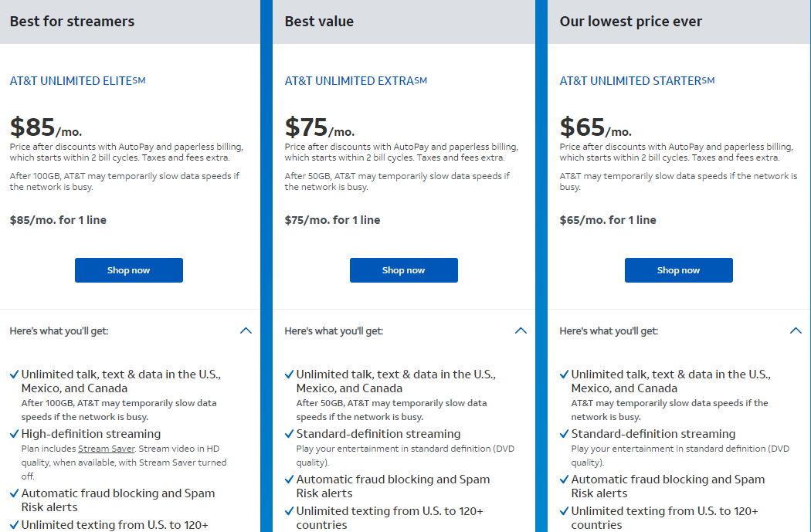Collapse the Elite plan's features chevron
This screenshot has width=811, height=532.
click(x=246, y=330)
